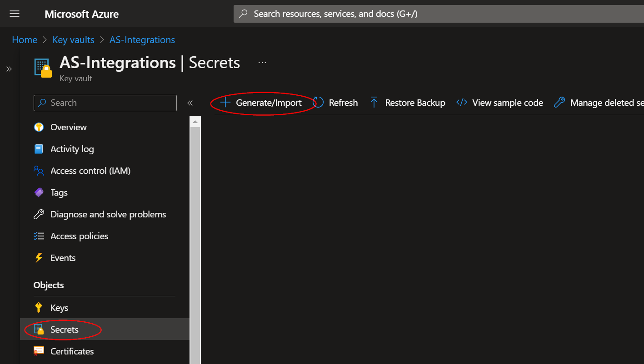Click the Activity log book icon
This screenshot has height=364, width=644.
coord(39,149)
